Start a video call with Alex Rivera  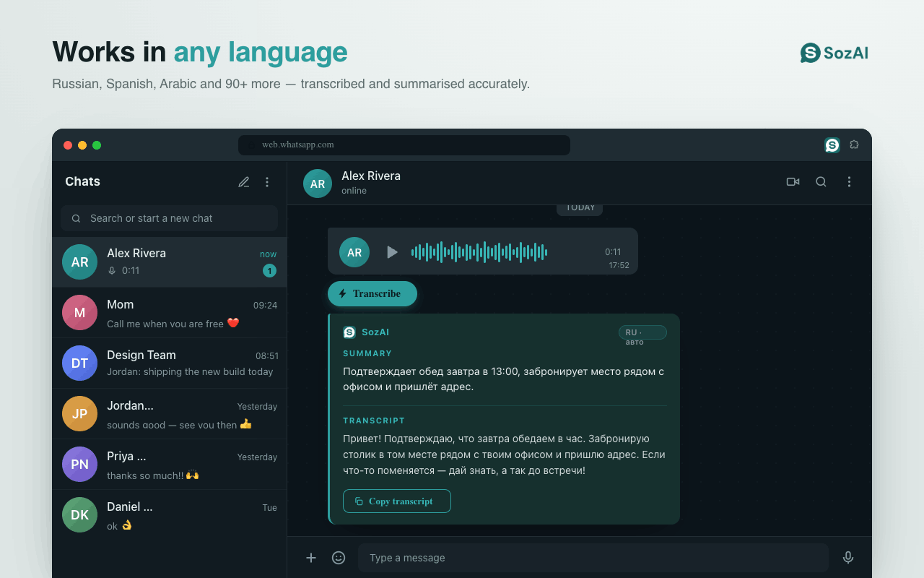tap(793, 182)
